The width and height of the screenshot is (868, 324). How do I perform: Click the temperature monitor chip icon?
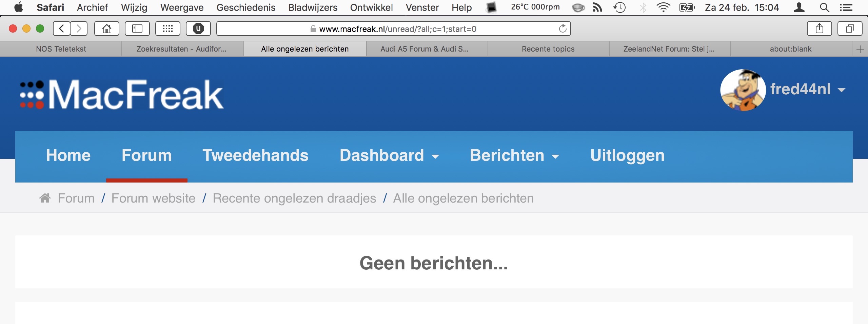coord(491,7)
